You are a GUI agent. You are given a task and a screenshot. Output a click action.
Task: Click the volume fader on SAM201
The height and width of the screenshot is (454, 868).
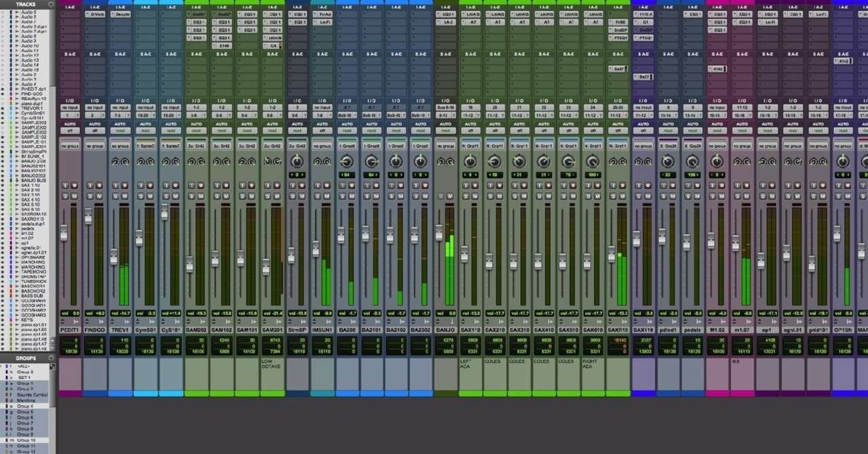[266, 266]
